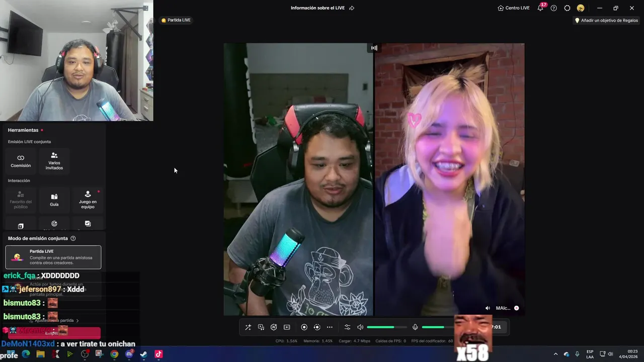Click the CPU usage status readout
The width and height of the screenshot is (644, 362).
tap(286, 341)
